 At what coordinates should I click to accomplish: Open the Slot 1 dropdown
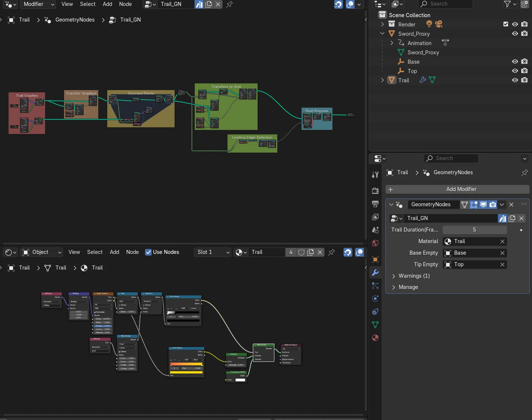click(x=213, y=252)
